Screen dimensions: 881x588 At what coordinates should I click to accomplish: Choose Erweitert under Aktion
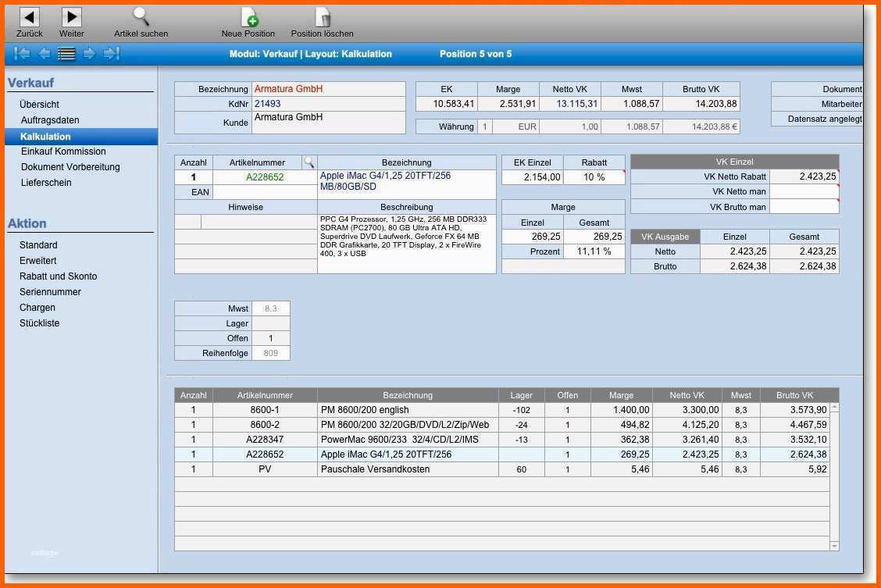(37, 261)
